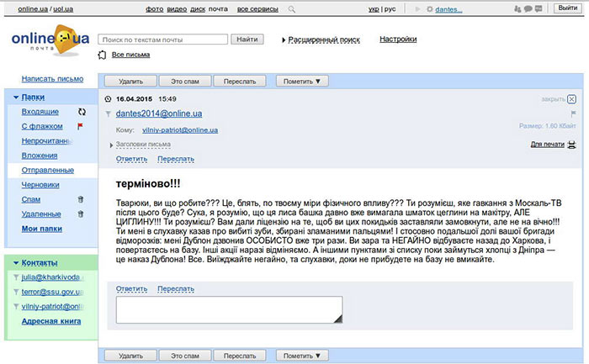Expand Расширенный поиск
Image resolution: width=589 pixels, height=364 pixels.
click(x=324, y=40)
